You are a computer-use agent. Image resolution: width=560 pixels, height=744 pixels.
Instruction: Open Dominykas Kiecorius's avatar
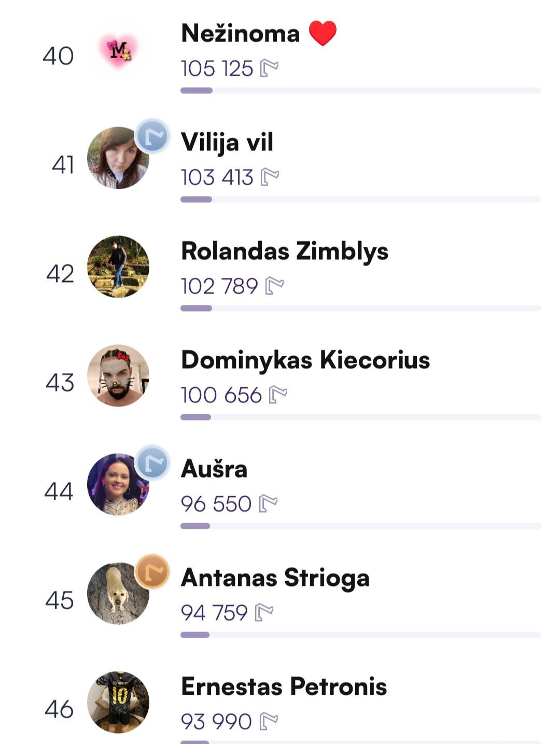point(118,376)
